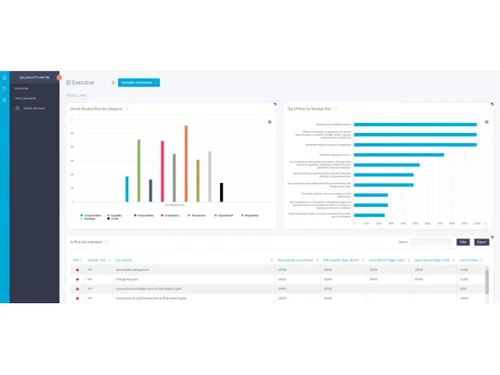Open sort menu of Upper Bound Trigger Value
500x375 pixels.
coord(454,260)
